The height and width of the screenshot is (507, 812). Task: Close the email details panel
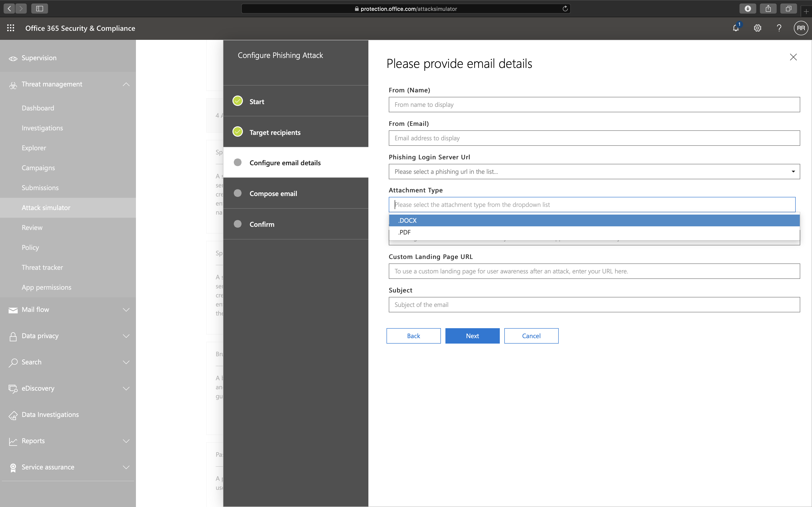pos(793,57)
